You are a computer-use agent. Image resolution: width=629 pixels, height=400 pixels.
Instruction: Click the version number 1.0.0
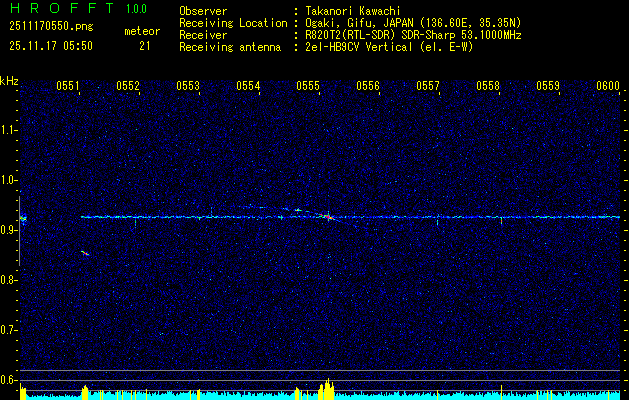(x=136, y=9)
